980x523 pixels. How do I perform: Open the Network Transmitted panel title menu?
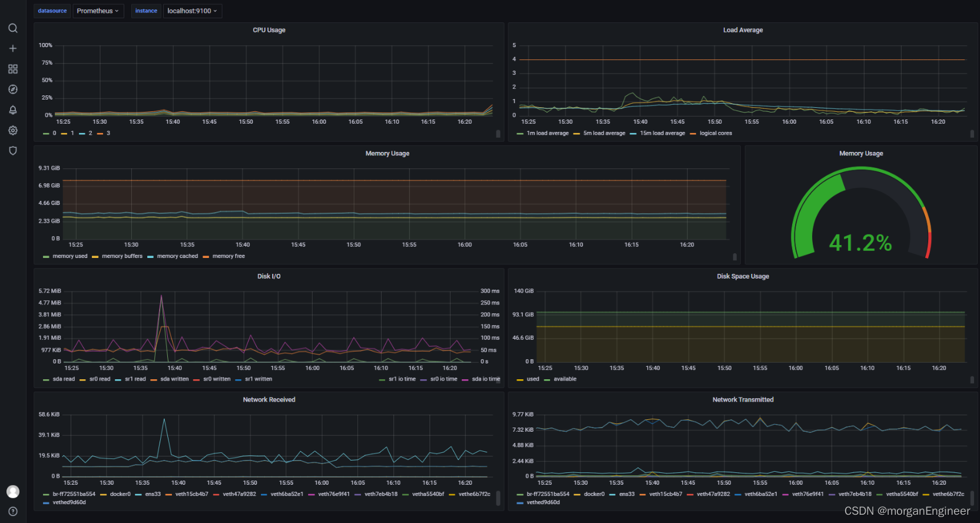coord(743,400)
